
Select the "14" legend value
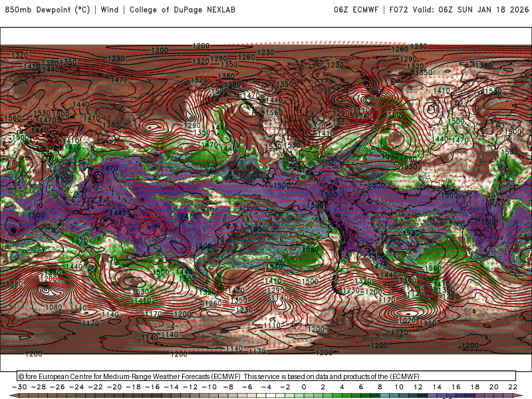[x=437, y=387]
